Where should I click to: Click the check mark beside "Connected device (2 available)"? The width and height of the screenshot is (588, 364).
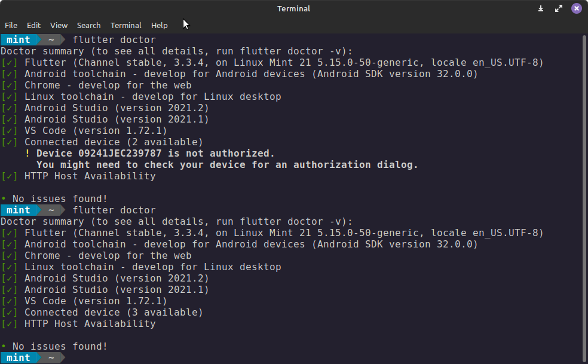click(10, 142)
